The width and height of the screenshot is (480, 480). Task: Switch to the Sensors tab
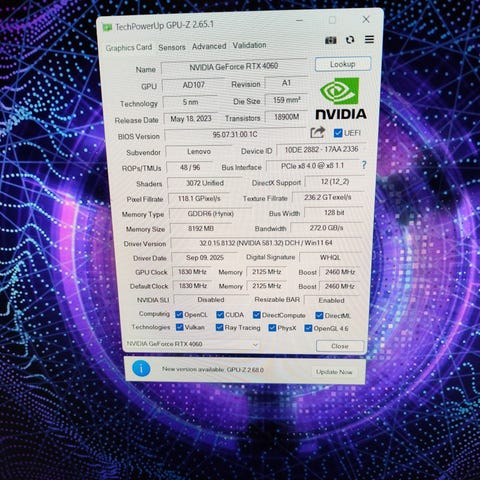(x=172, y=47)
